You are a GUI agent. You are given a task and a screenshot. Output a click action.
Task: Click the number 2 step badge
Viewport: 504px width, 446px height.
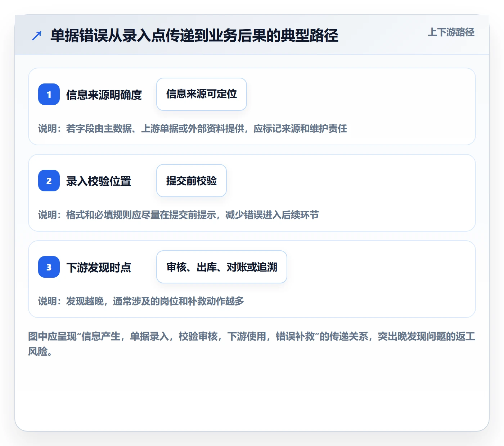click(x=49, y=181)
